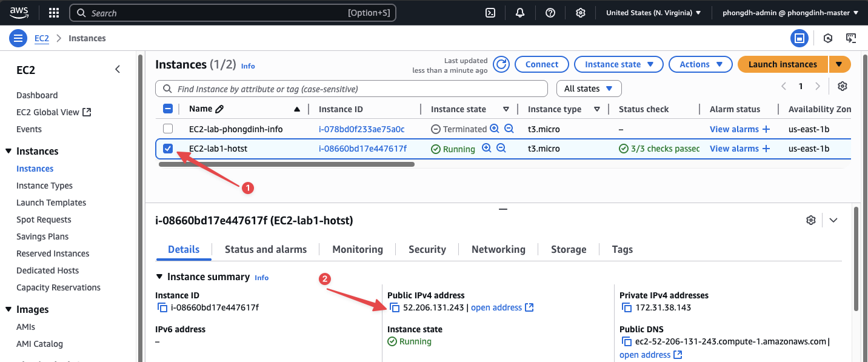Click the Connect button
The height and width of the screenshot is (362, 868).
click(x=542, y=64)
